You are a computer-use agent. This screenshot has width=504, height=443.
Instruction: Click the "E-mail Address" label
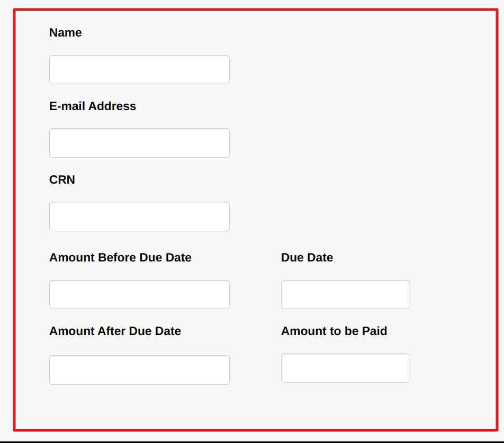pos(93,106)
